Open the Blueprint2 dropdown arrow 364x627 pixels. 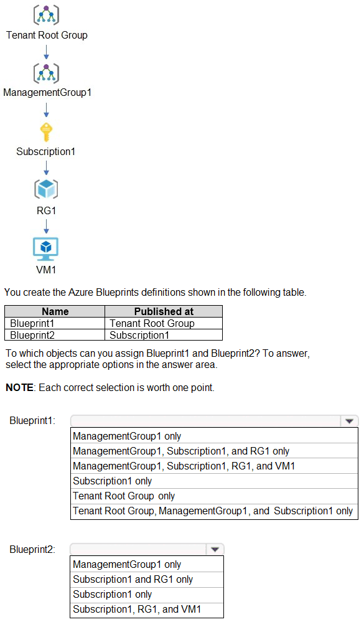pyautogui.click(x=215, y=549)
